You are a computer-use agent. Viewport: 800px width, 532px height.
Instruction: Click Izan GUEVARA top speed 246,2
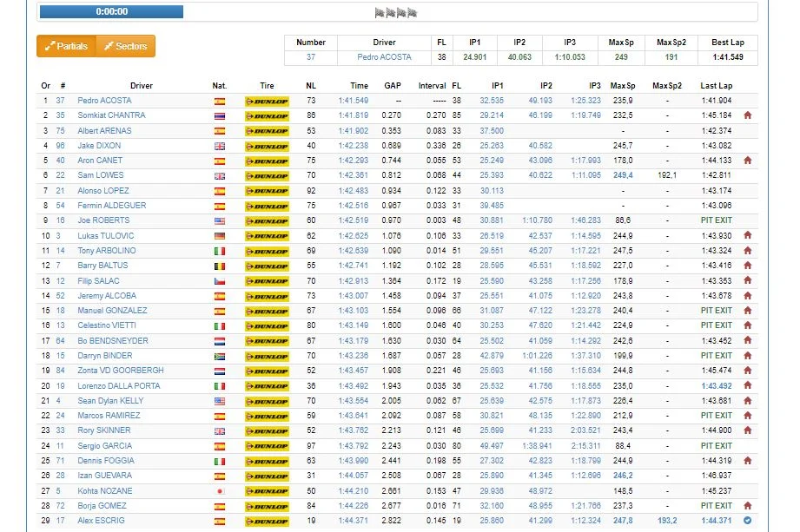pyautogui.click(x=623, y=475)
